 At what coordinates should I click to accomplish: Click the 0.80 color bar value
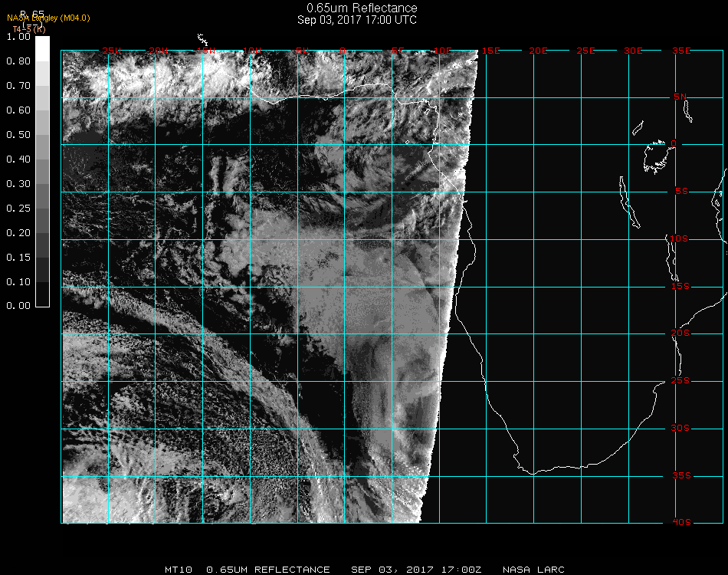click(18, 61)
